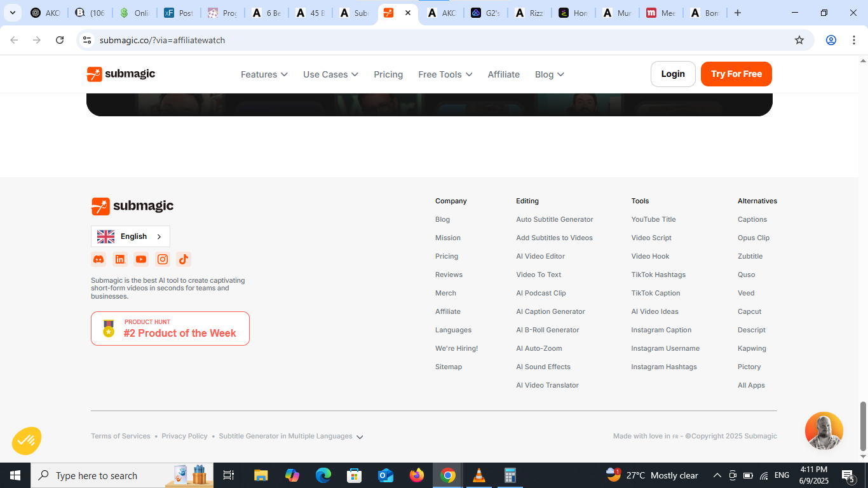Viewport: 868px width, 488px height.
Task: Expand the Use Cases menu
Action: [330, 74]
